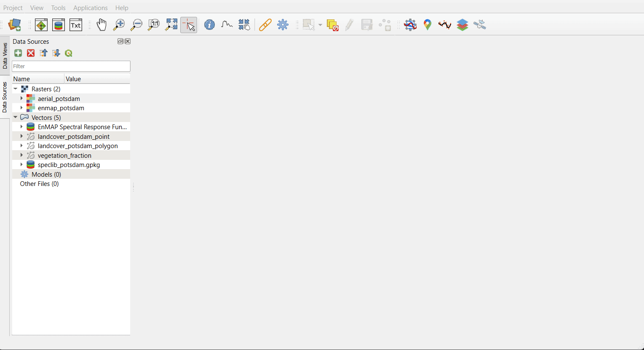The width and height of the screenshot is (644, 350).
Task: Expand EnMAP Spectral Response Function node
Action: point(21,127)
